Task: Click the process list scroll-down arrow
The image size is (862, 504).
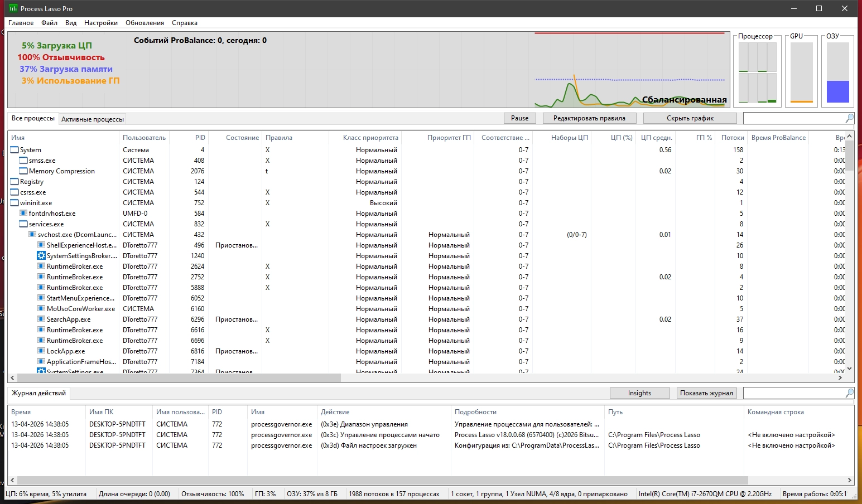Action: [849, 369]
